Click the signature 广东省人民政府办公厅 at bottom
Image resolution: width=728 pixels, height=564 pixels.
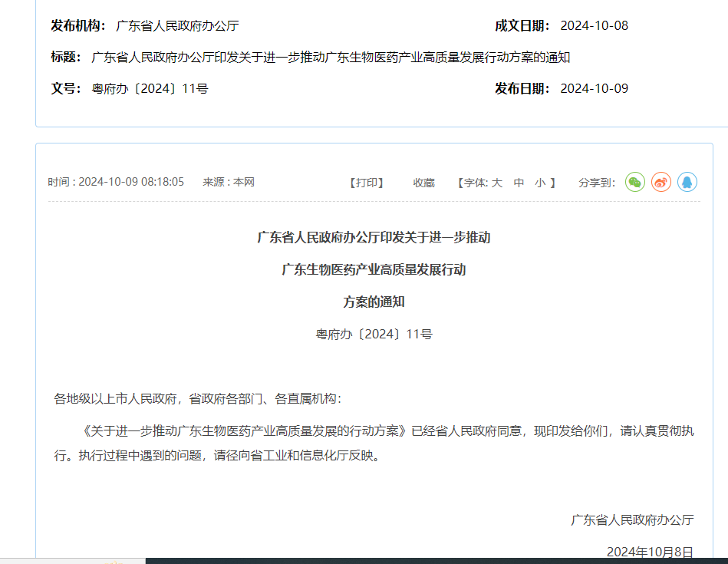[x=631, y=519]
